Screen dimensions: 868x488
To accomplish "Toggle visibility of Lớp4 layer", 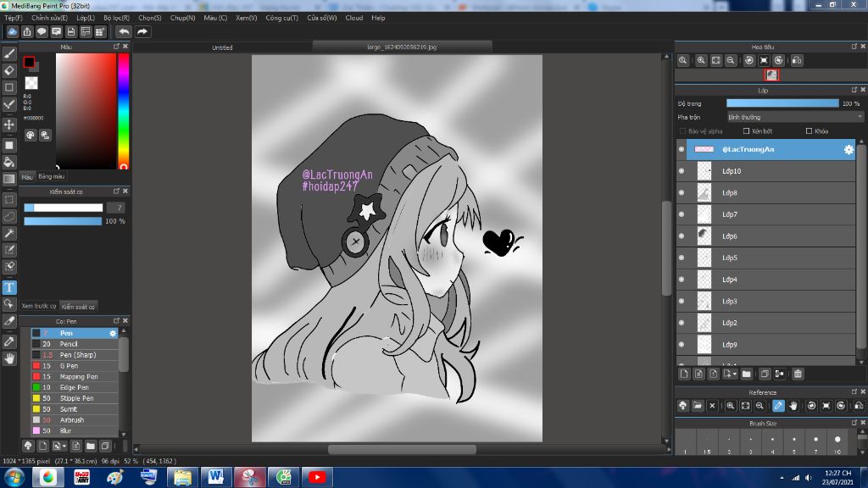I will click(x=682, y=280).
